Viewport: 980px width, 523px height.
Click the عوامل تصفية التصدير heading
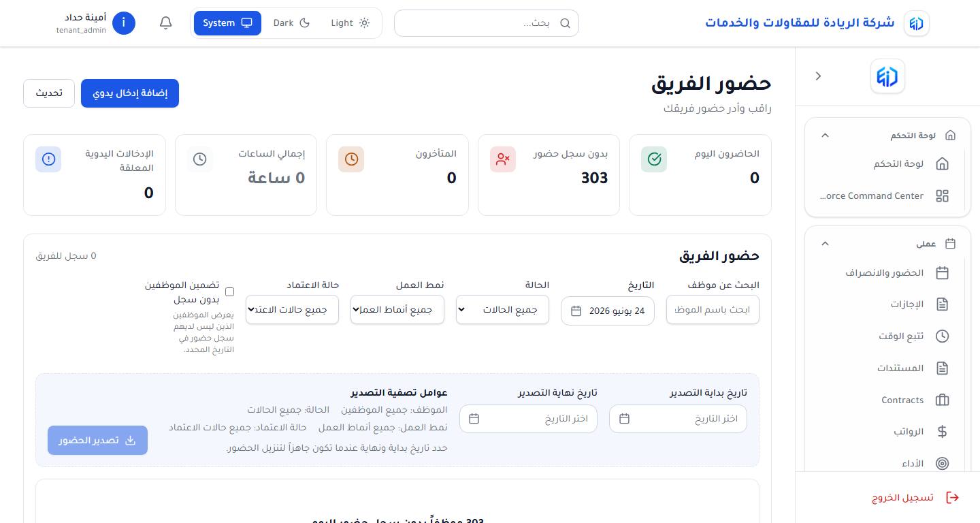click(x=399, y=393)
